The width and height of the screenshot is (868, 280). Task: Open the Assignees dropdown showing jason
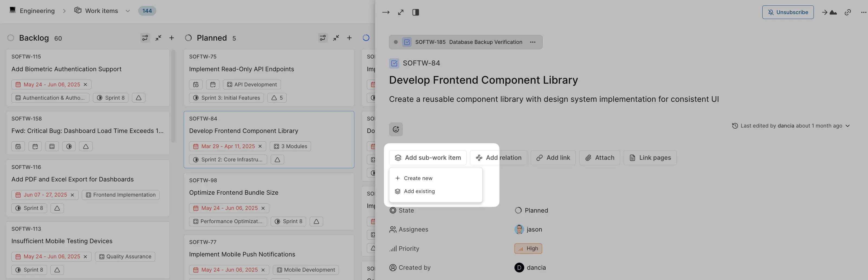[x=529, y=229]
